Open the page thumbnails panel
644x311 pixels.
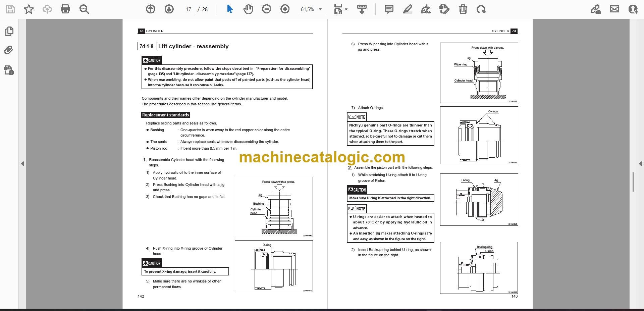pyautogui.click(x=9, y=31)
